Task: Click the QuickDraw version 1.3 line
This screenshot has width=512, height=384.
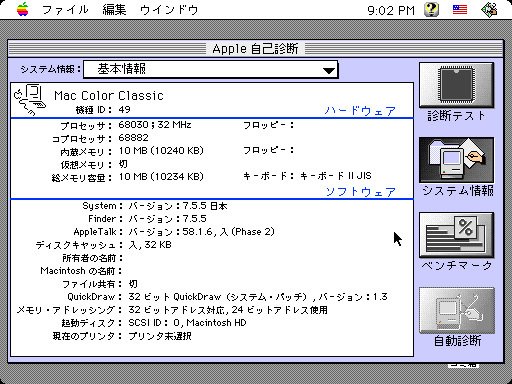Action: [x=258, y=297]
